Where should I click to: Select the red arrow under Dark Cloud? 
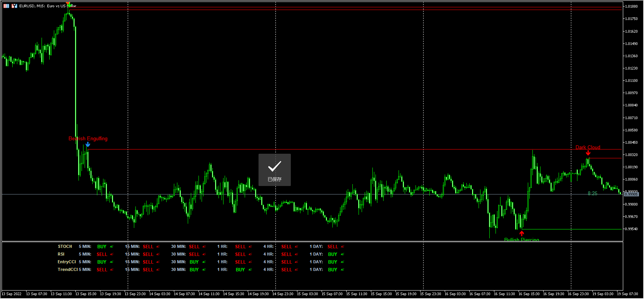[x=588, y=153]
